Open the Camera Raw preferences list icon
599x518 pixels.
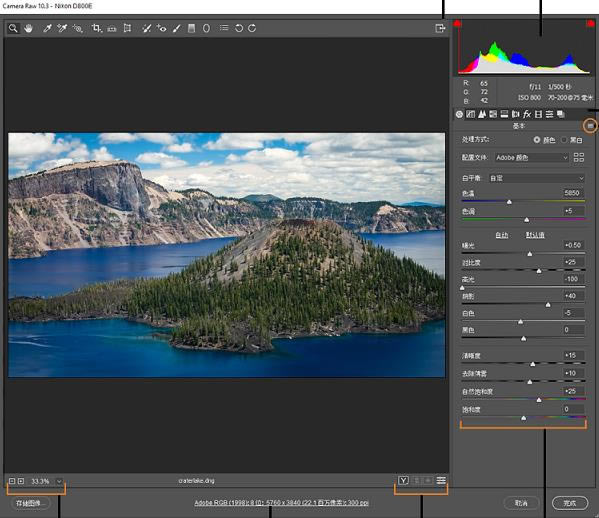click(x=224, y=28)
